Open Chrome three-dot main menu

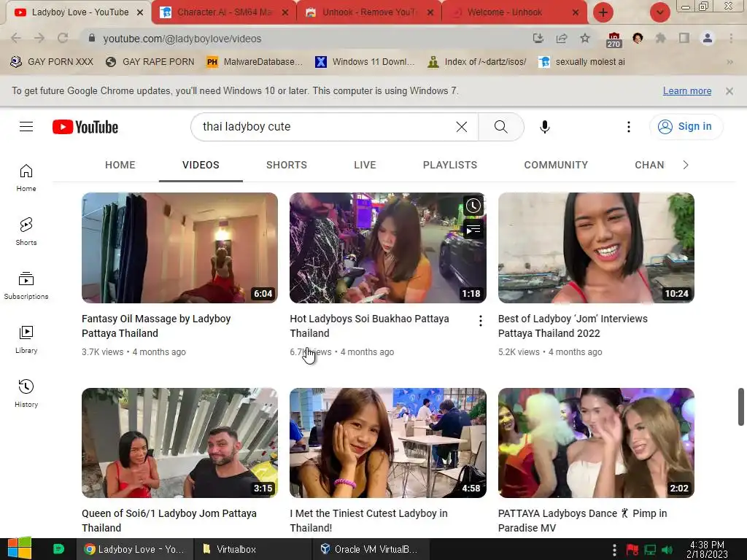731,38
